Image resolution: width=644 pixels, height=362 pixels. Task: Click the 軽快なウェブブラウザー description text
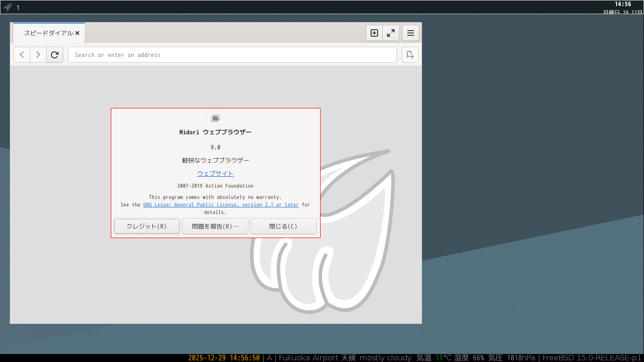(x=215, y=160)
